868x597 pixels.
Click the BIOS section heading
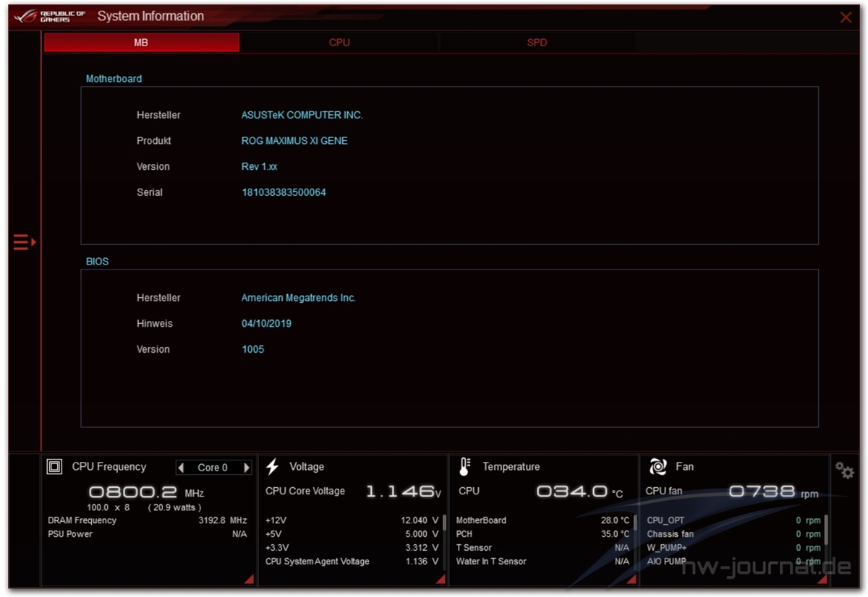(97, 262)
